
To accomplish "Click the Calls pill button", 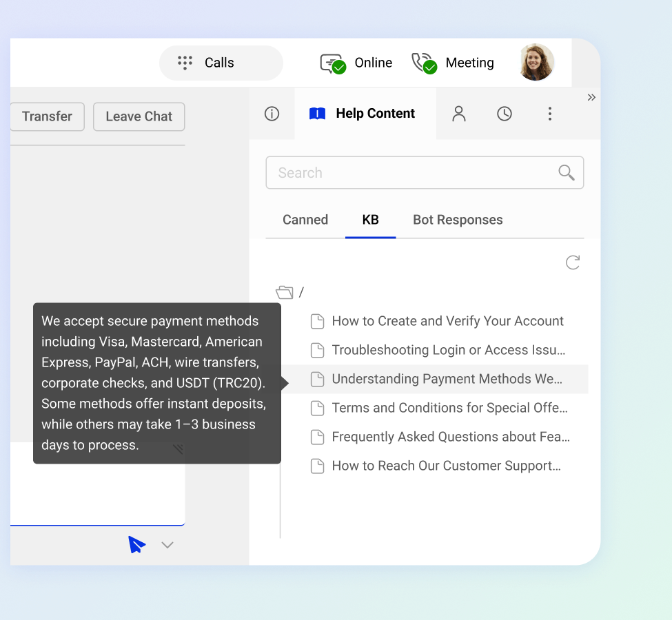I will [x=221, y=63].
